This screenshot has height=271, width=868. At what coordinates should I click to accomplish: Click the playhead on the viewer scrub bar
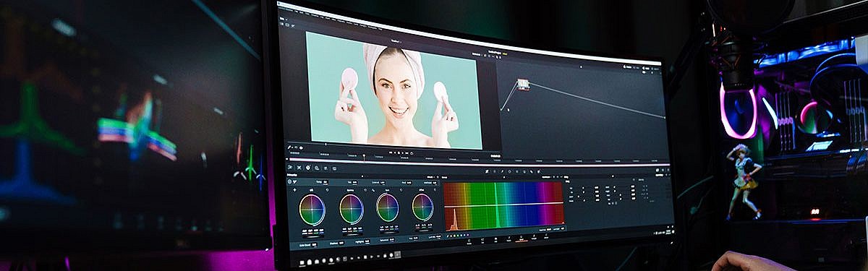(364, 155)
